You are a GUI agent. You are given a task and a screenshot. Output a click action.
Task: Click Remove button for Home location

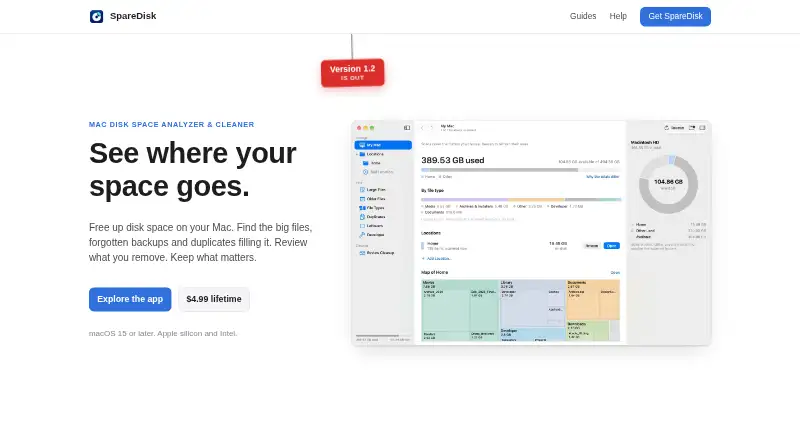click(592, 246)
